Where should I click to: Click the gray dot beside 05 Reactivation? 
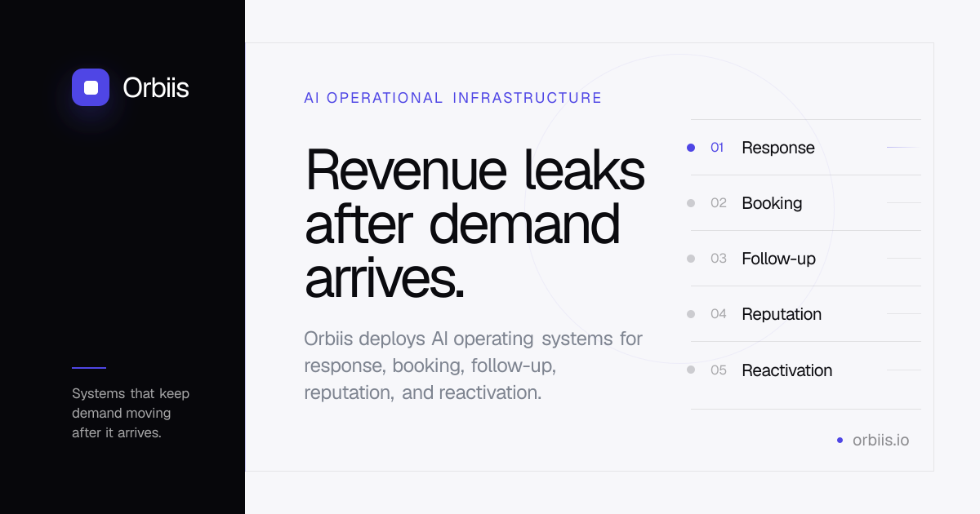691,370
